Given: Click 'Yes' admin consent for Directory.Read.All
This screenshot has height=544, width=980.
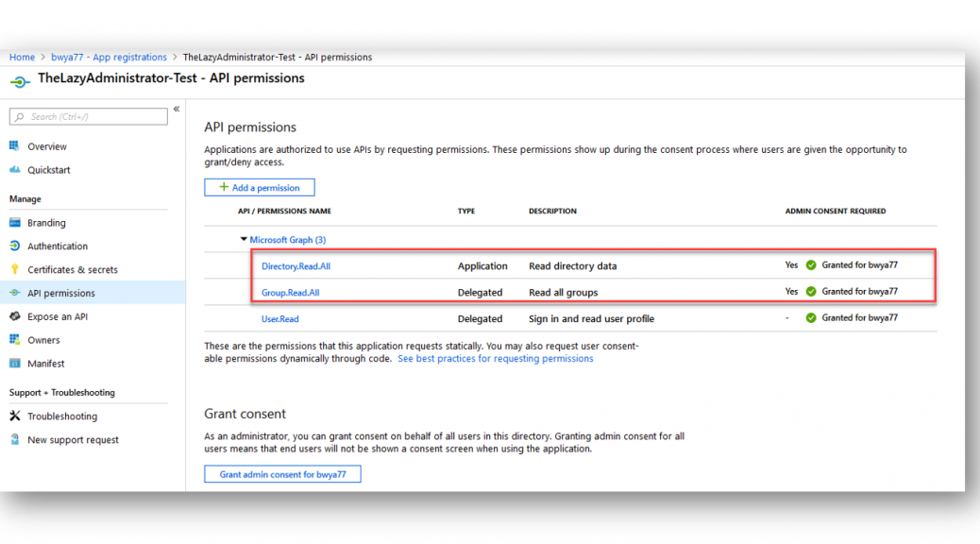Looking at the screenshot, I should pyautogui.click(x=791, y=265).
